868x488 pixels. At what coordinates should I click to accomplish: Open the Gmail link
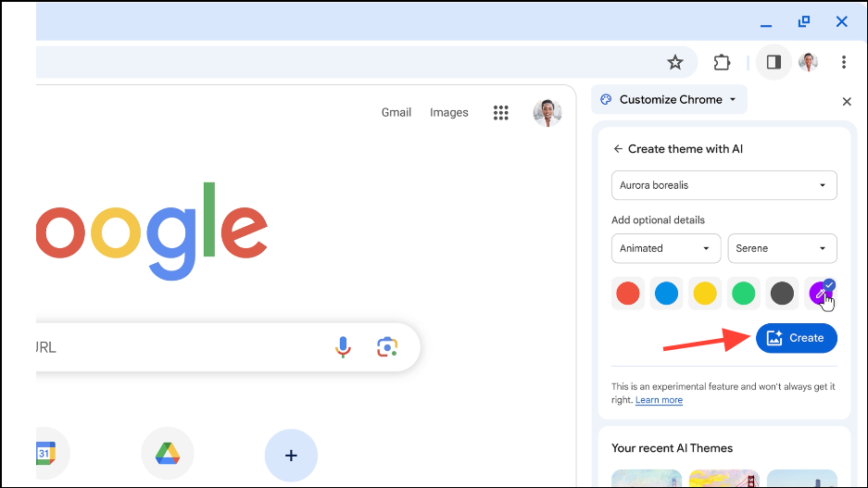396,112
